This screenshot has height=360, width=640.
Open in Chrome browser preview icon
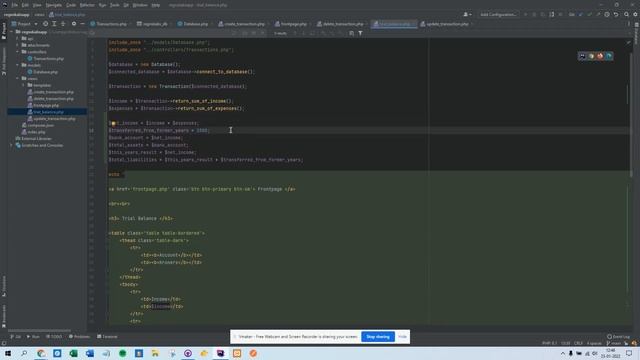591,56
